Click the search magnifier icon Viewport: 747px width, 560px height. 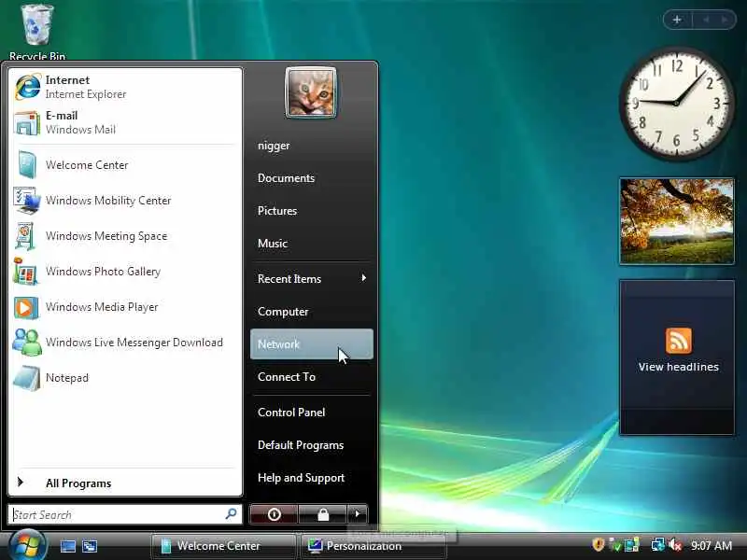231,514
